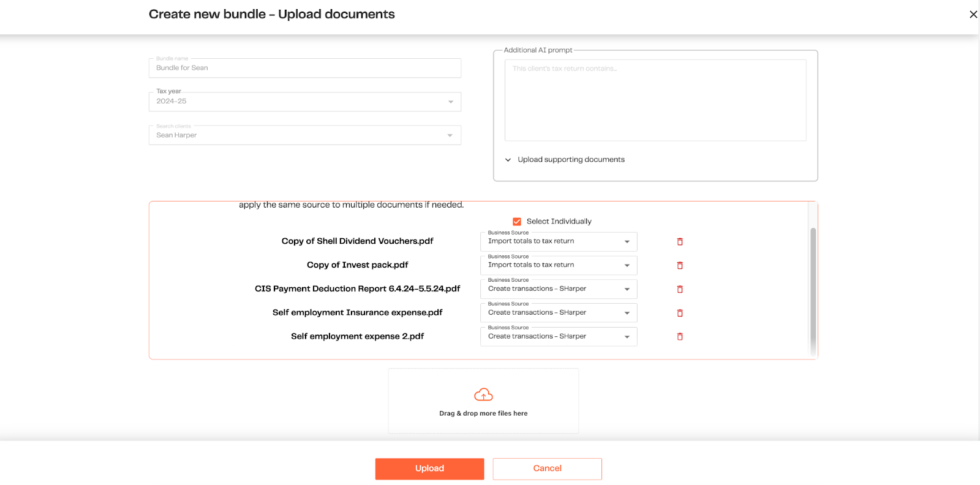980x485 pixels.
Task: Open the Search clients dropdown
Action: pyautogui.click(x=305, y=135)
